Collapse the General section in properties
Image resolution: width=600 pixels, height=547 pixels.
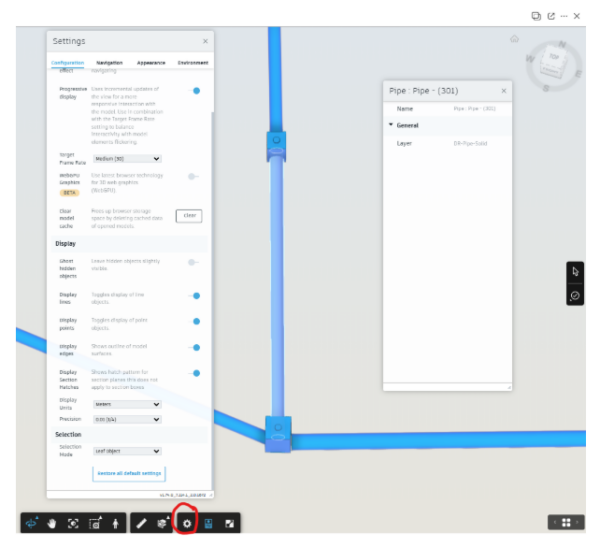(x=392, y=125)
